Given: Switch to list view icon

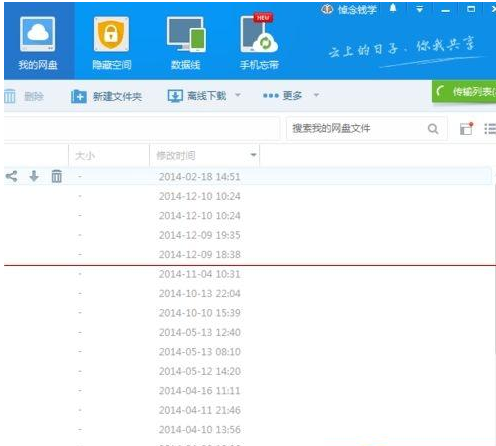Looking at the screenshot, I should click(490, 129).
